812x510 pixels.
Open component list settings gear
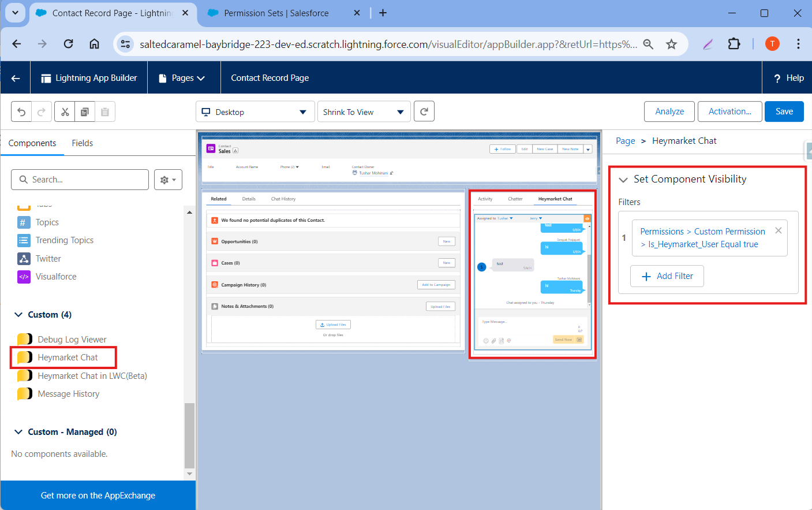coord(168,180)
